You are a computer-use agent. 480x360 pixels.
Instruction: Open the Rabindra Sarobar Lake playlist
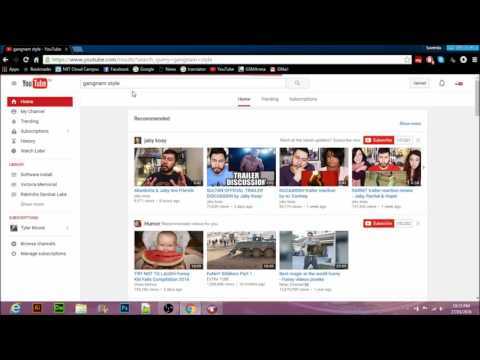43,194
